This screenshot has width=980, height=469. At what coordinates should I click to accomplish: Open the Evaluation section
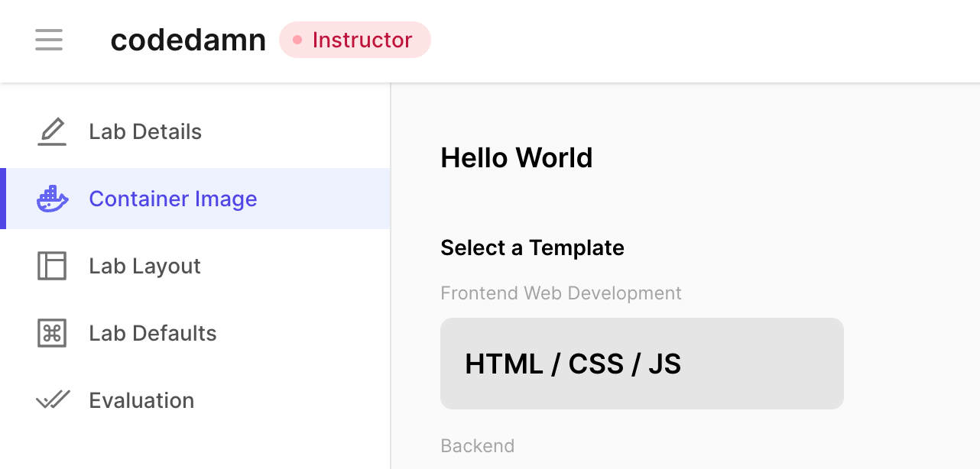pos(141,400)
